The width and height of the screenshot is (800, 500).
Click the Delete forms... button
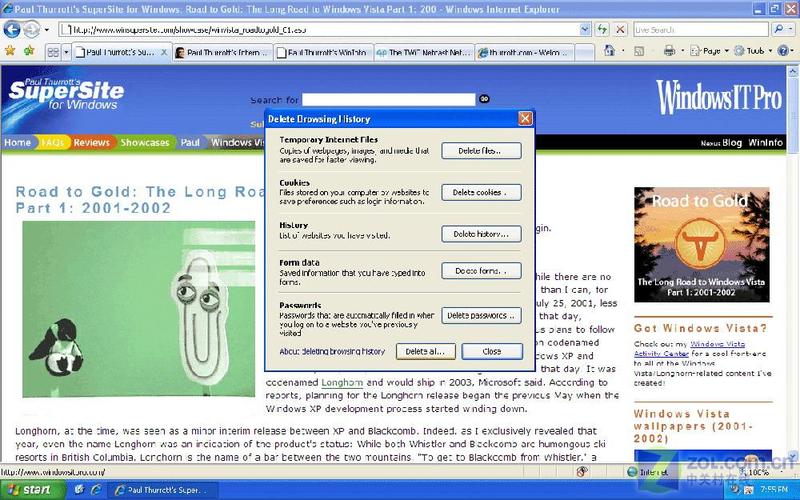click(x=481, y=271)
